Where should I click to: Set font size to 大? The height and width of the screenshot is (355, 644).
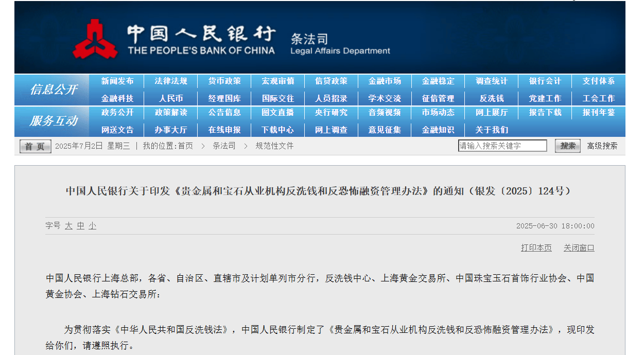[x=68, y=226]
